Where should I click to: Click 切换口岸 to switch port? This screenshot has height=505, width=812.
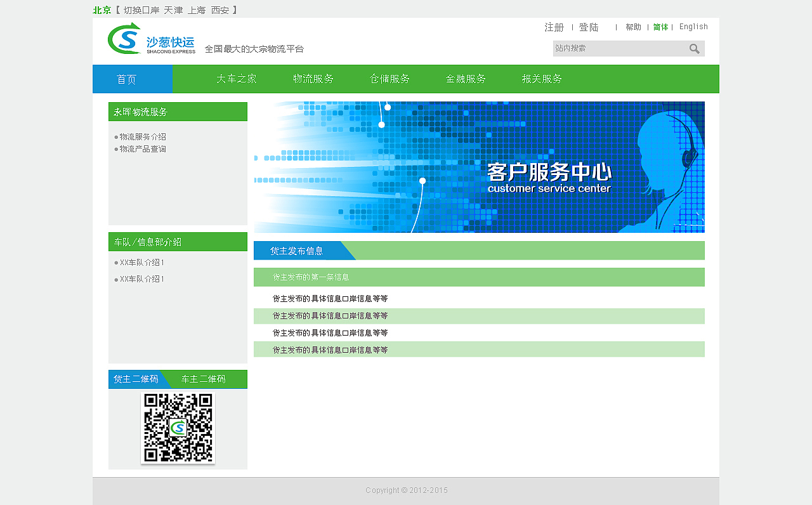click(x=141, y=10)
